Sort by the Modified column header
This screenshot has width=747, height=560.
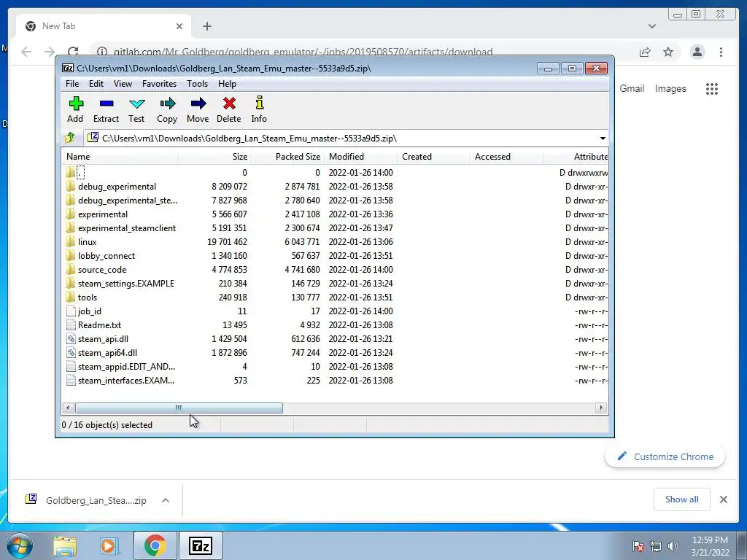pos(360,157)
